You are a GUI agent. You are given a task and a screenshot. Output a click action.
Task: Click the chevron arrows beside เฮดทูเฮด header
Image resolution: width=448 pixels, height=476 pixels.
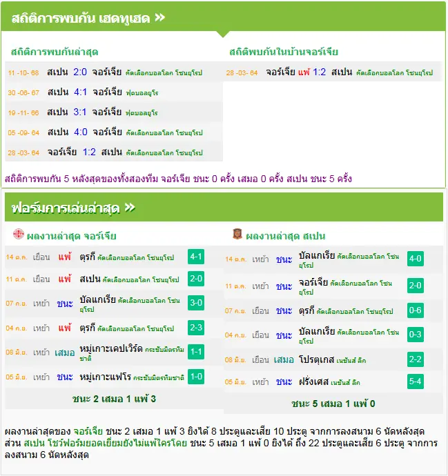coord(159,18)
